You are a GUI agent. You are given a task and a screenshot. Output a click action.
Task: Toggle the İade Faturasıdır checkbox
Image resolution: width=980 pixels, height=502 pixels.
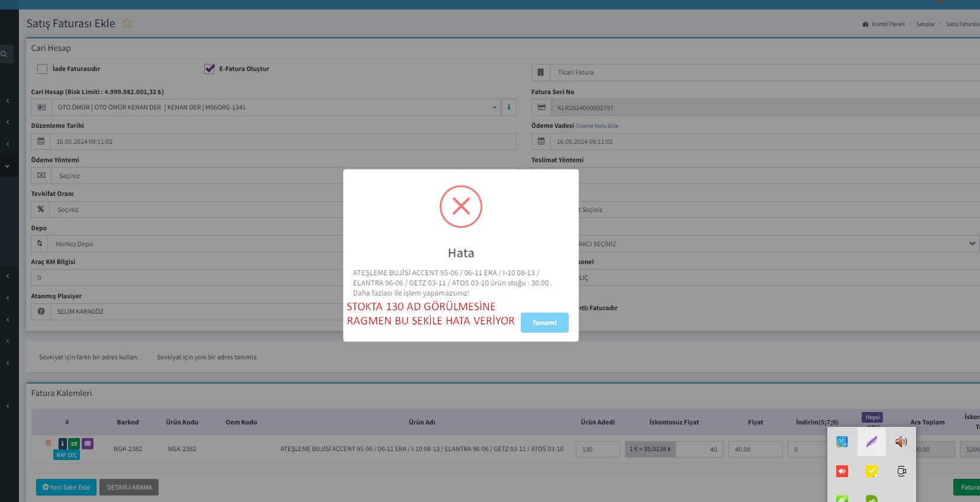coord(42,69)
